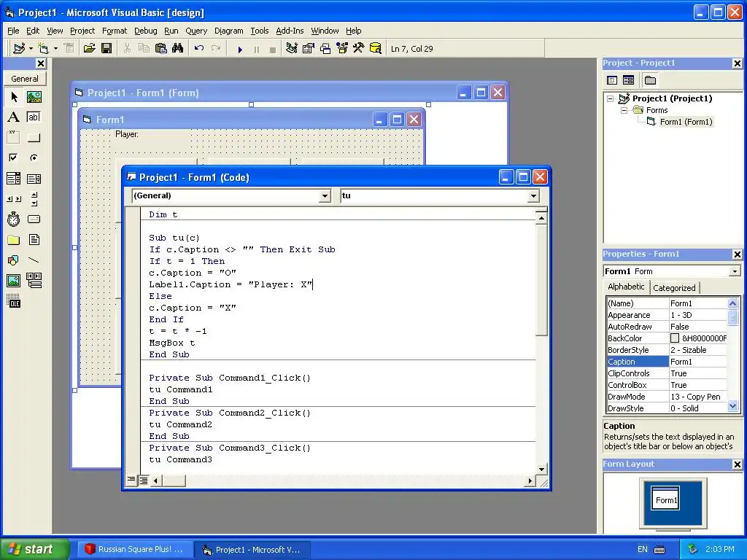This screenshot has width=747, height=560.
Task: Click the Open Project folder icon
Action: point(89,49)
